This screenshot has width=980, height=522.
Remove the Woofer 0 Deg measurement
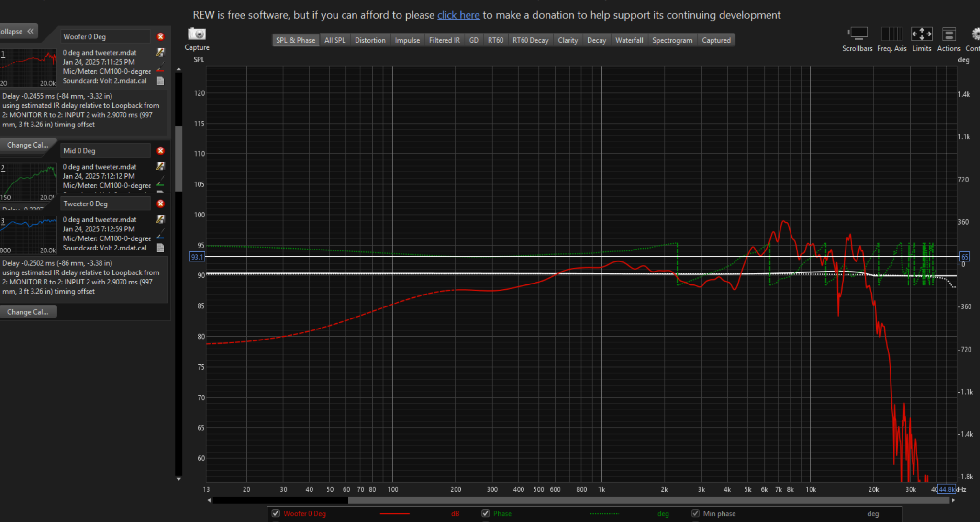[161, 36]
